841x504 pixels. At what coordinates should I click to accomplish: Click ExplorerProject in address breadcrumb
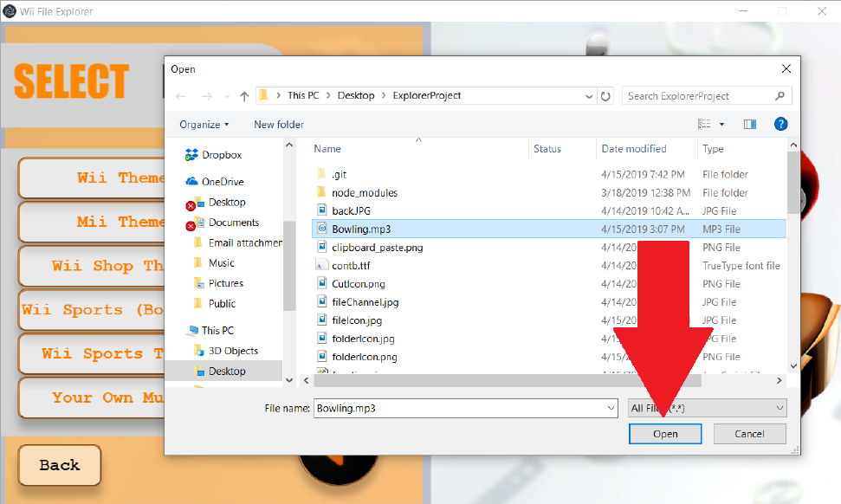(x=426, y=95)
